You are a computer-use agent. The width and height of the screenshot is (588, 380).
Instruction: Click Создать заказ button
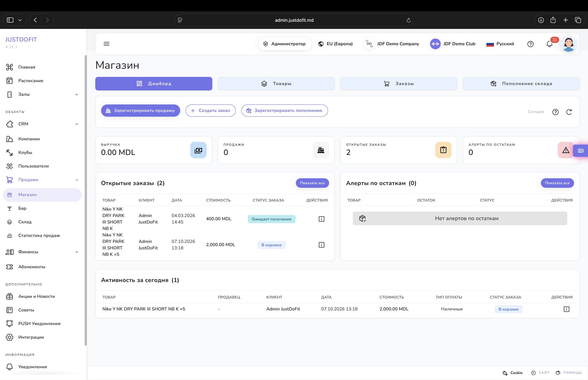(210, 111)
